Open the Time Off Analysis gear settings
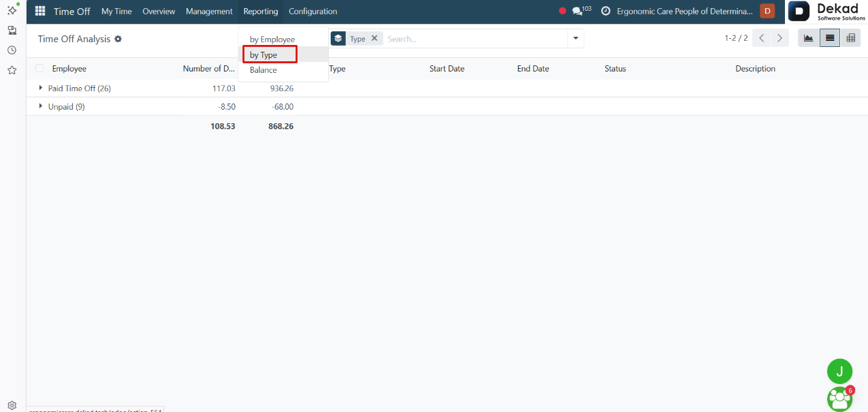868x412 pixels. click(x=118, y=39)
